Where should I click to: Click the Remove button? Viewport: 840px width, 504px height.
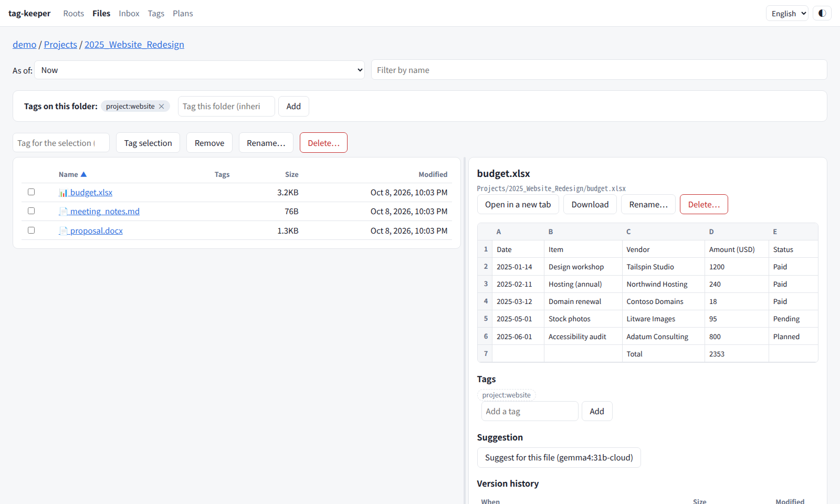(209, 143)
